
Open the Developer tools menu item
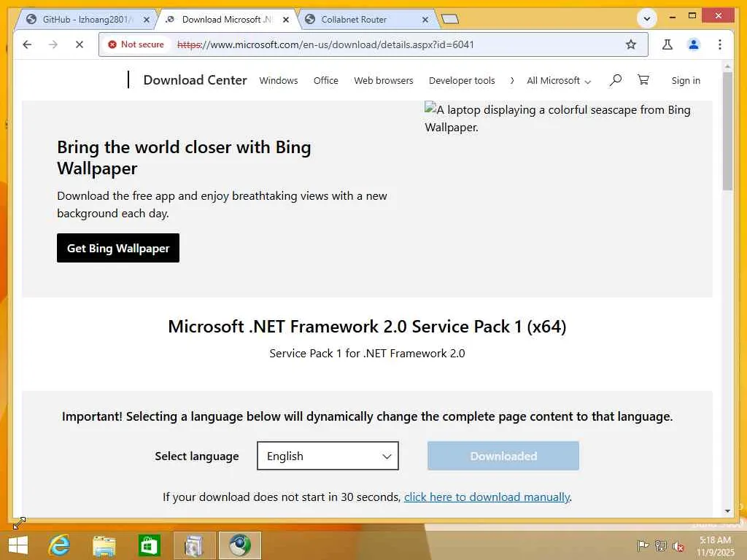[462, 80]
